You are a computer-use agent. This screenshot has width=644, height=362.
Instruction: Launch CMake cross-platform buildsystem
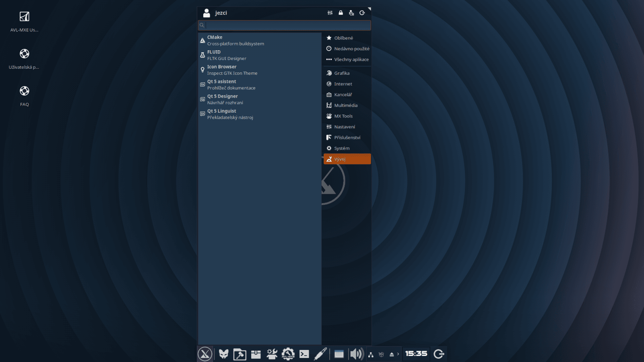pyautogui.click(x=233, y=40)
